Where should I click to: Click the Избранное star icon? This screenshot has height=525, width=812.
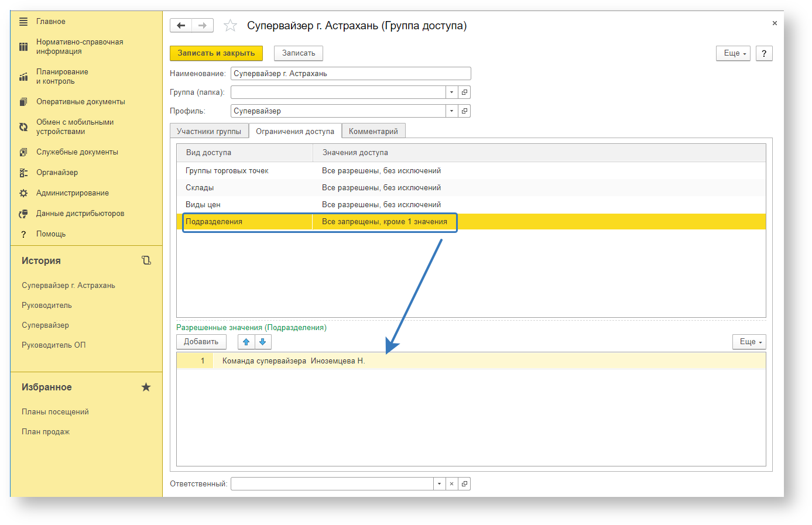coord(146,387)
